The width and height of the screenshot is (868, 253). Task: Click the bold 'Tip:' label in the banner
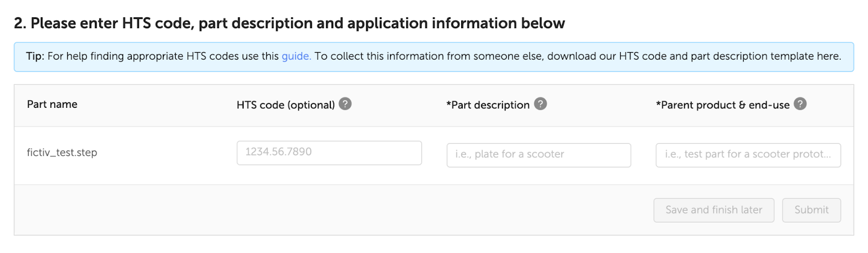pos(35,56)
